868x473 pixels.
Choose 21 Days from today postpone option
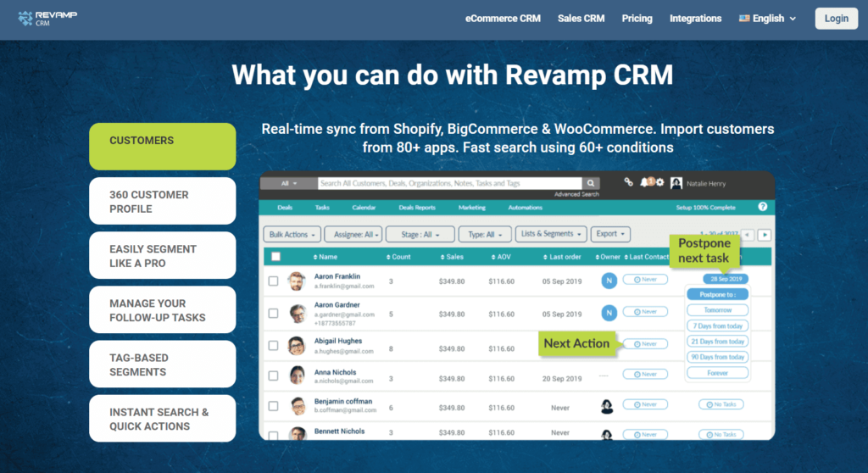point(717,341)
